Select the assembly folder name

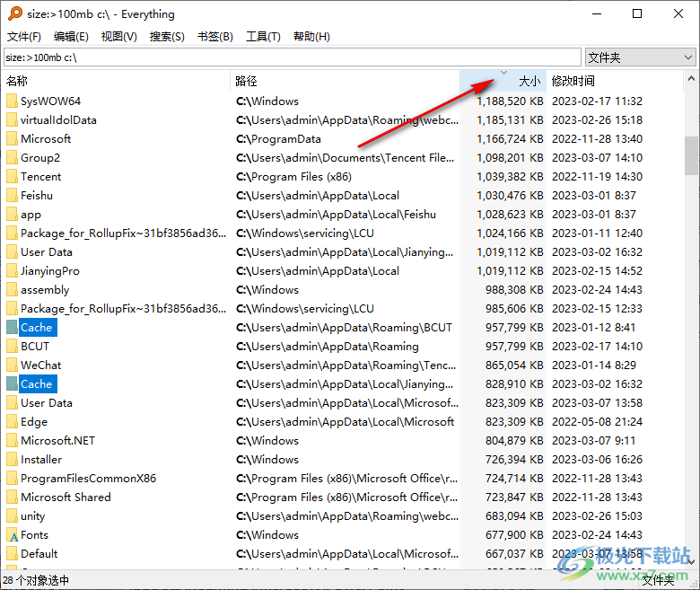click(45, 289)
